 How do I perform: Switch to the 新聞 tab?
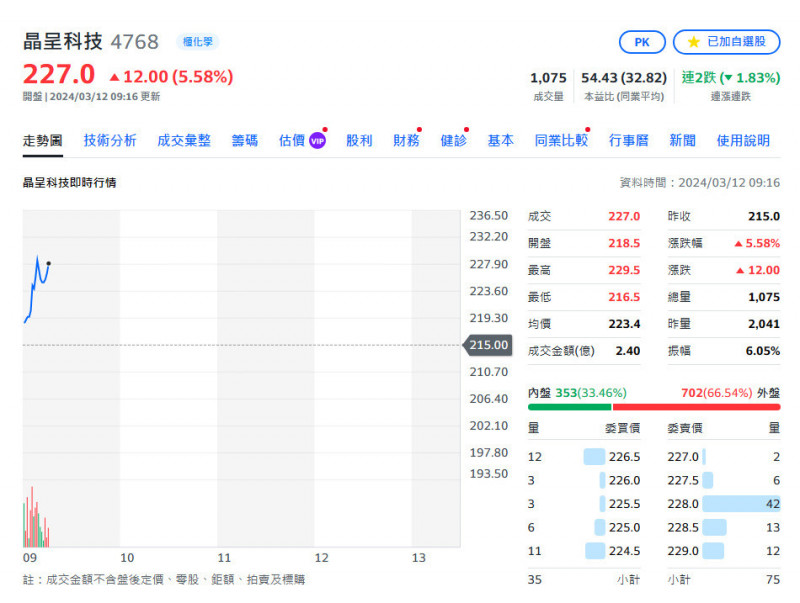(683, 140)
